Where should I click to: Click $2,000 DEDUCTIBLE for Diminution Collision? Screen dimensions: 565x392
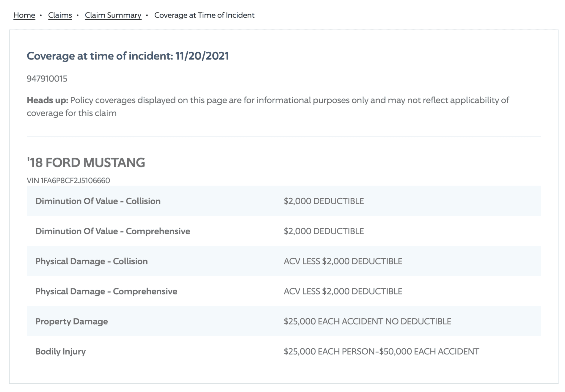point(324,201)
